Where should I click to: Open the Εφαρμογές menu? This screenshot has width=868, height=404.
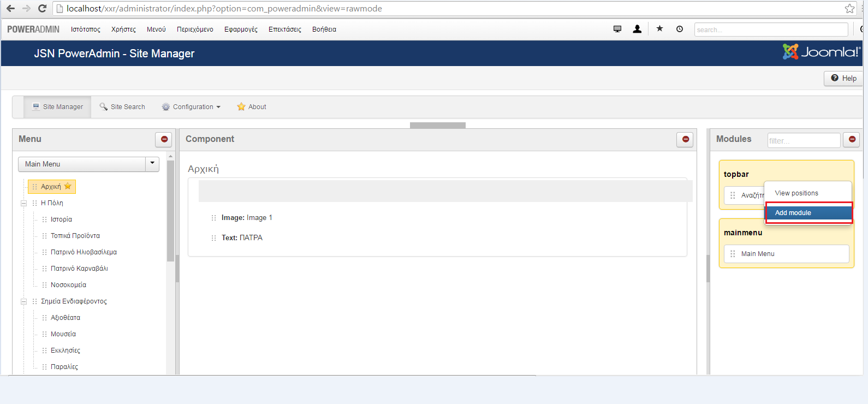point(241,29)
